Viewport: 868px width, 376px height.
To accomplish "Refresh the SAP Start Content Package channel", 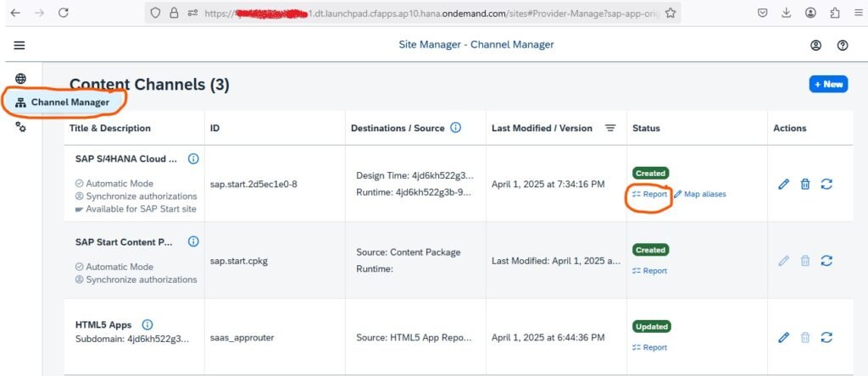I will pos(826,261).
